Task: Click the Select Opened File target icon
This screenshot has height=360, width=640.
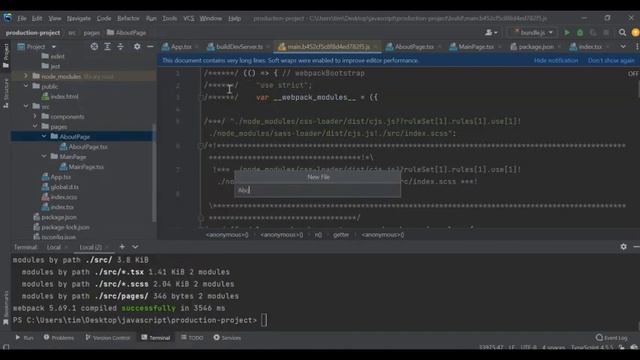Action: coord(94,47)
